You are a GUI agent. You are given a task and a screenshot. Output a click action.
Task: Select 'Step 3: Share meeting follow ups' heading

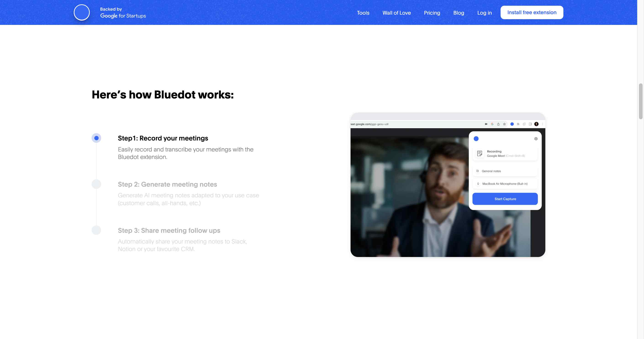tap(169, 230)
